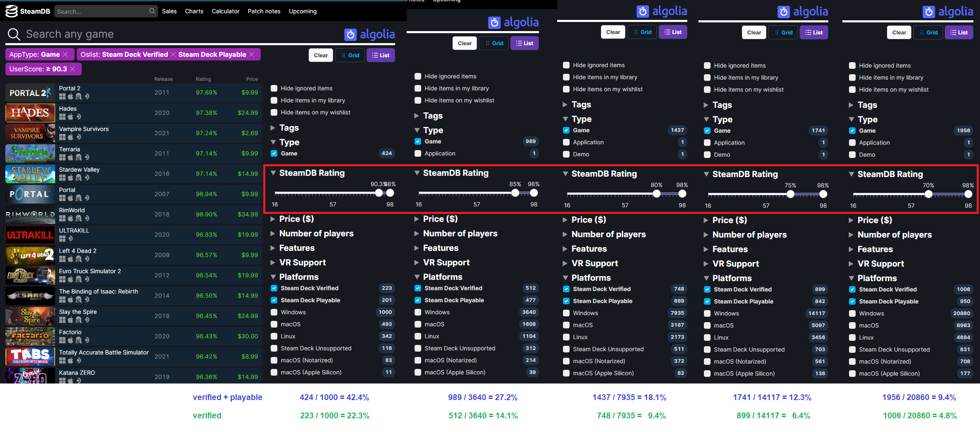The height and width of the screenshot is (432, 980).
Task: Open the Vampire Survivors game title link
Action: click(84, 129)
